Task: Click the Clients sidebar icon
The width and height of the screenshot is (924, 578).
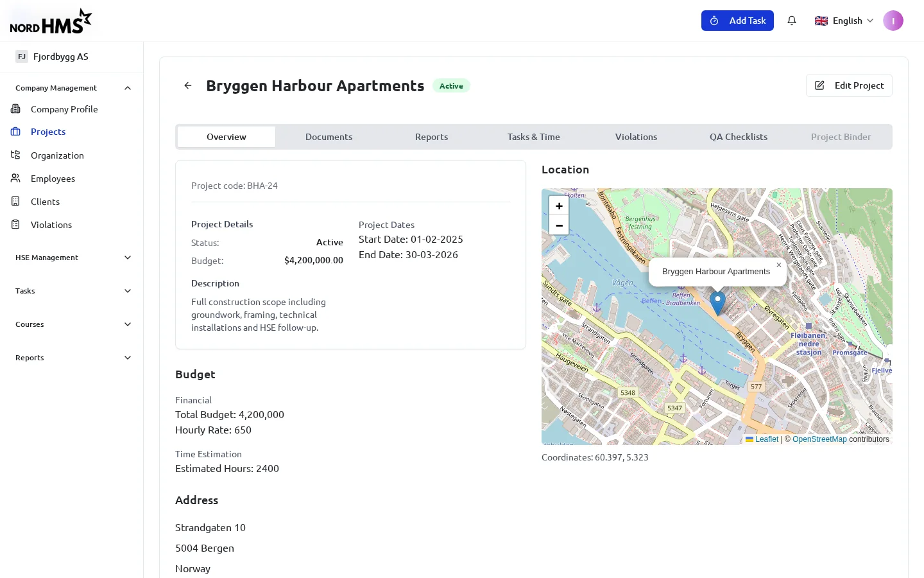Action: (15, 202)
